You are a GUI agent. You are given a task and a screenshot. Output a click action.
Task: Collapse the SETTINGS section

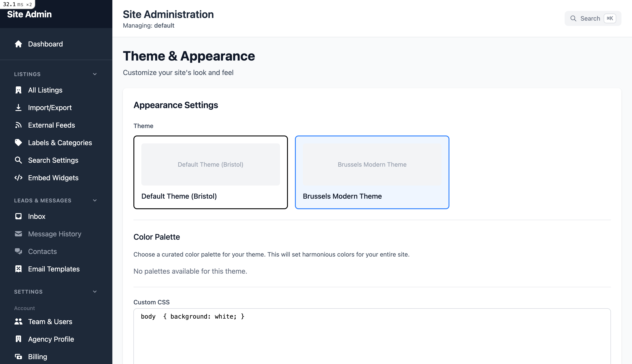[x=95, y=291]
